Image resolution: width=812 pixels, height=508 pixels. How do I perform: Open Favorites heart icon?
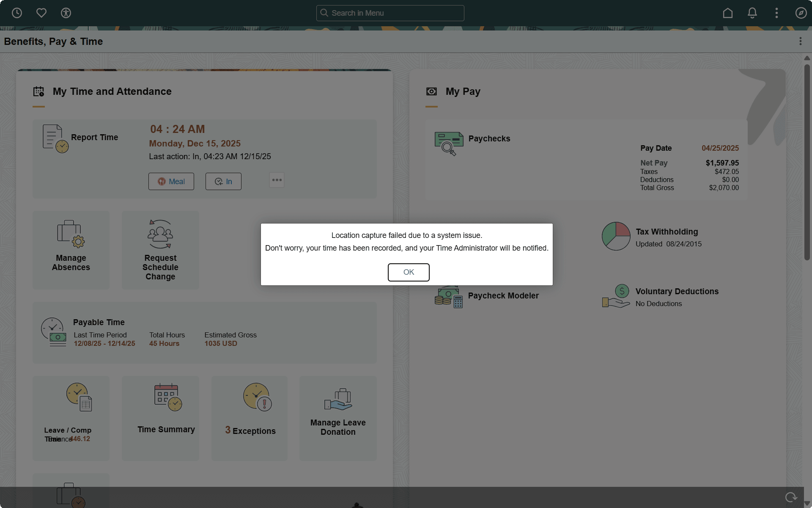[41, 13]
